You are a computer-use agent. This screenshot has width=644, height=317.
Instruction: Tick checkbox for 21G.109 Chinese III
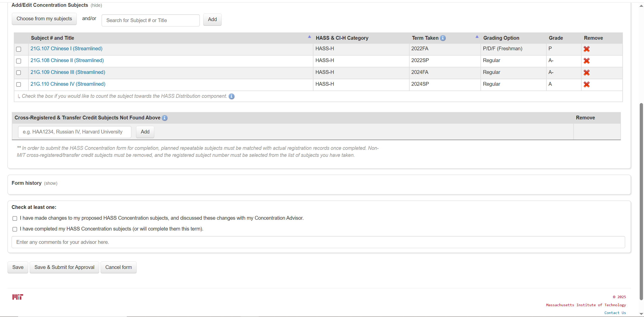tap(19, 73)
